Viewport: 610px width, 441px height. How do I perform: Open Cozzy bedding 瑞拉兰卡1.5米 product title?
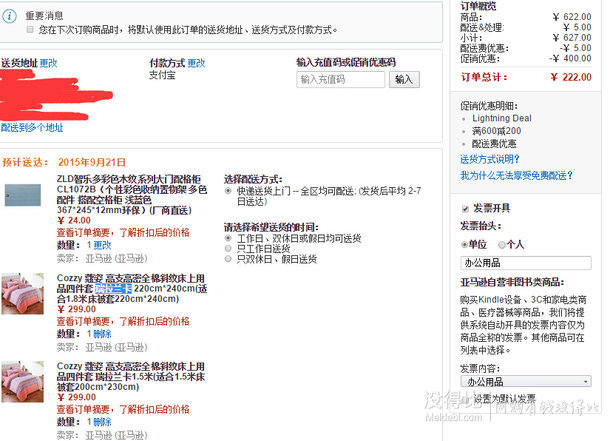point(131,376)
